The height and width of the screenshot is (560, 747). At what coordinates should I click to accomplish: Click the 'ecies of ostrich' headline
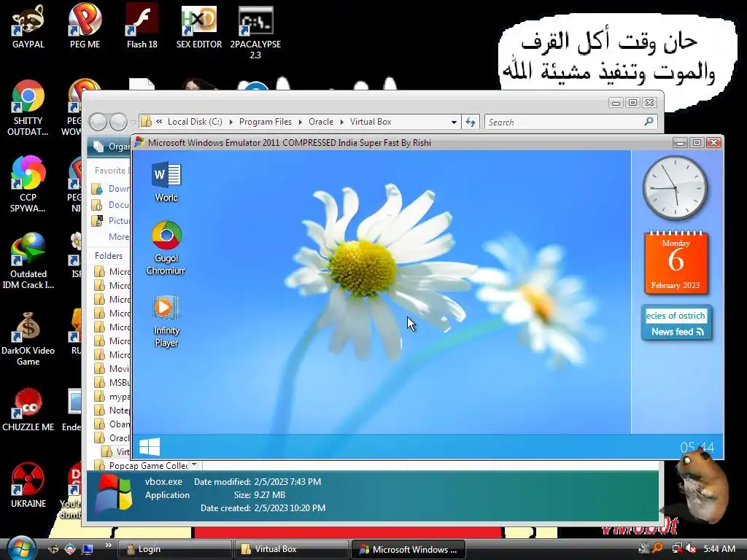pos(676,316)
